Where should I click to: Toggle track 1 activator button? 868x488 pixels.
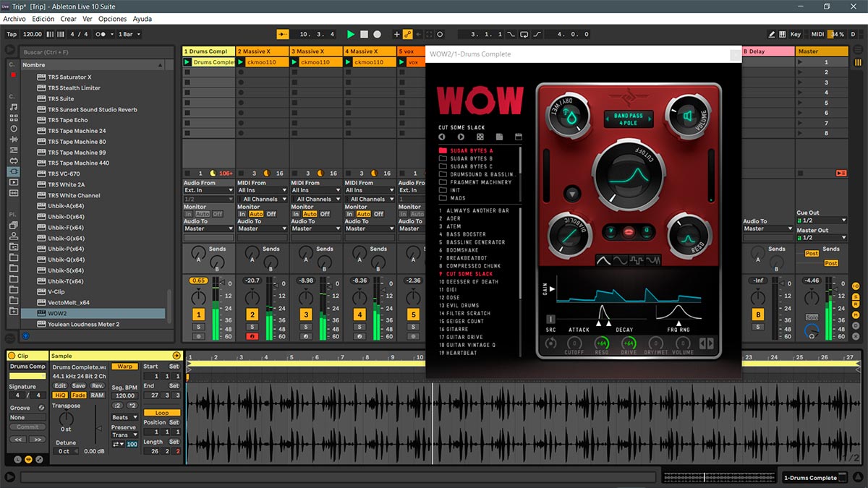[x=197, y=314]
